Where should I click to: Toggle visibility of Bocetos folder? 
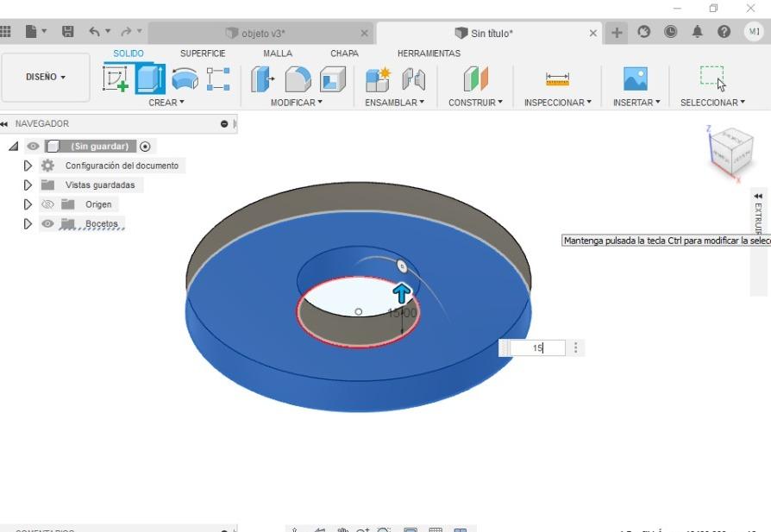pyautogui.click(x=47, y=223)
